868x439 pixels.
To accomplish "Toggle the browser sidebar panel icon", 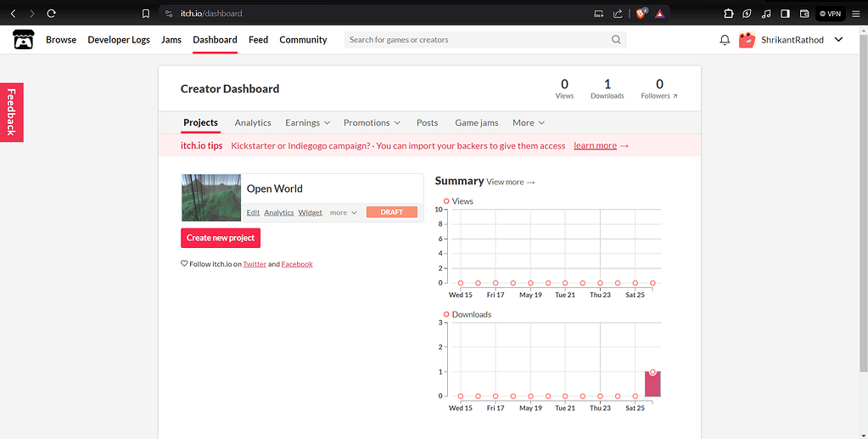I will [785, 14].
